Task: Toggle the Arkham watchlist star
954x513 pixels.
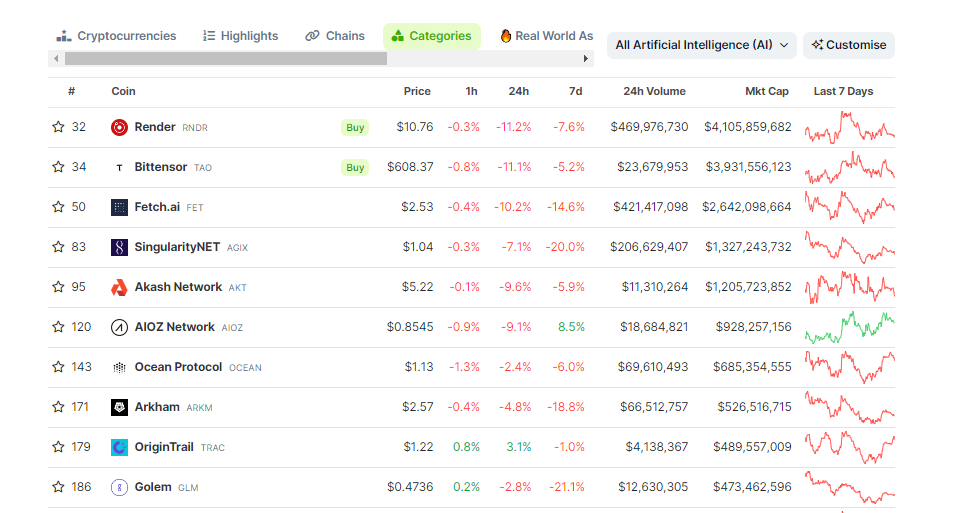Action: [58, 407]
